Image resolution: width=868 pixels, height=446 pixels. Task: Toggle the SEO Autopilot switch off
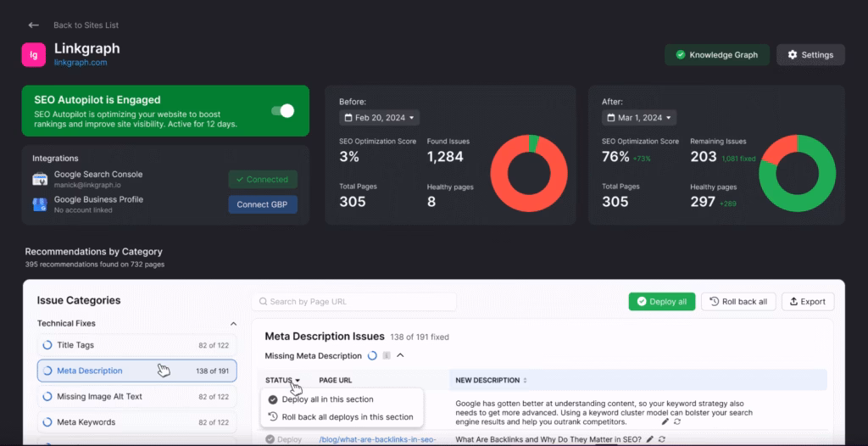coord(282,111)
